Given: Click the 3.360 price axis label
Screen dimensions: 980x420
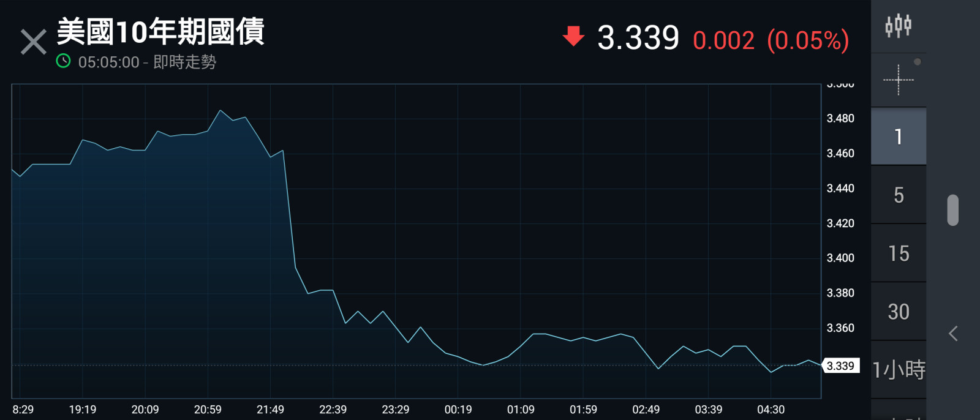Looking at the screenshot, I should point(840,328).
